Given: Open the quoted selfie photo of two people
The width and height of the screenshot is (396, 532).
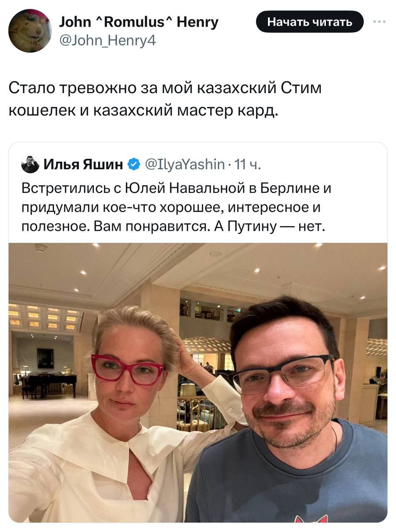Looking at the screenshot, I should pyautogui.click(x=198, y=382).
